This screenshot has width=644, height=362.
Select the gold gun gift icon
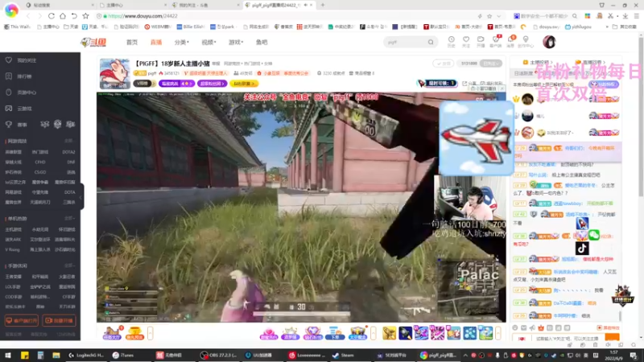click(389, 333)
